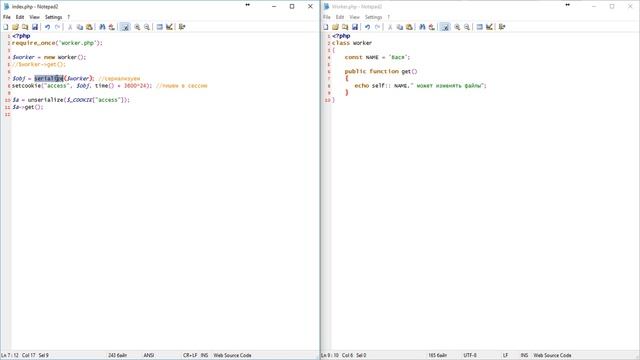This screenshot has height=360, width=640.
Task: Click INS mode in index.php status bar
Action: (x=204, y=356)
